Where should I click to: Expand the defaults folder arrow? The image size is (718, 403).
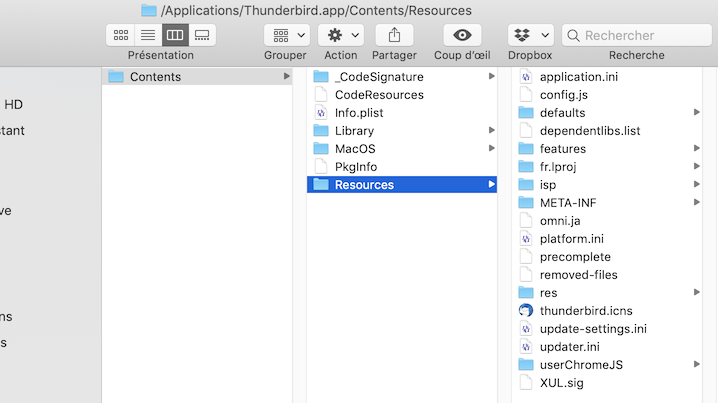pyautogui.click(x=696, y=112)
